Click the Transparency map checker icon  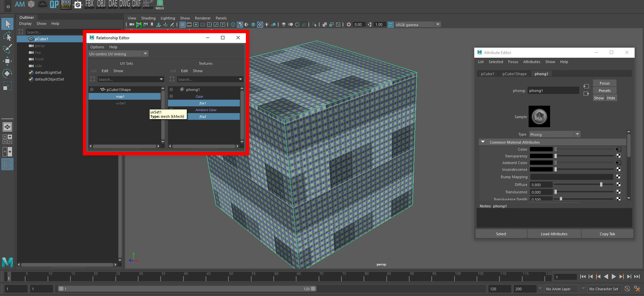pyautogui.click(x=619, y=156)
